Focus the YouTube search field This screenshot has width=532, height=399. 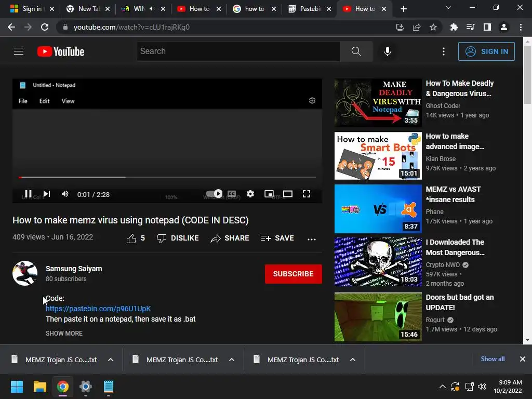click(x=238, y=51)
